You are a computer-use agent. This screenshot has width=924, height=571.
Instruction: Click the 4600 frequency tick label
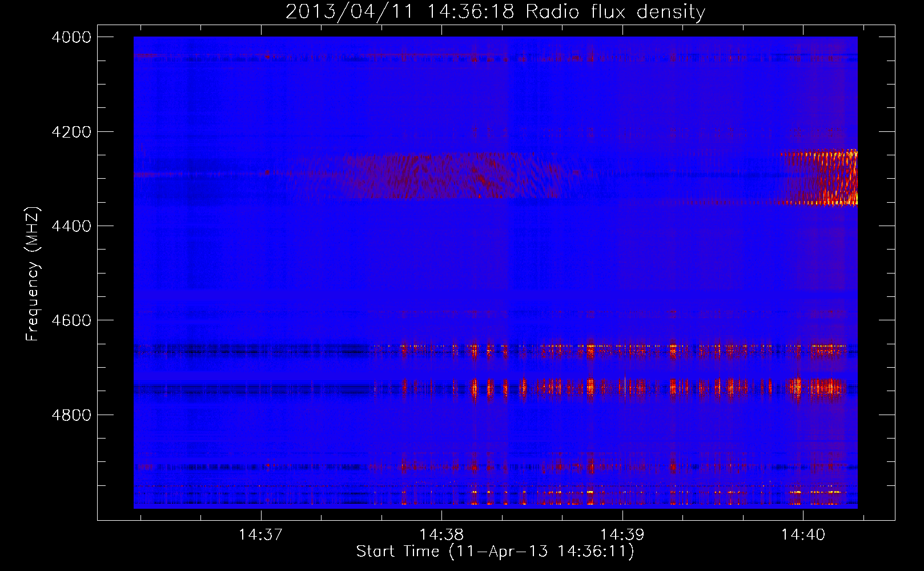pos(71,320)
